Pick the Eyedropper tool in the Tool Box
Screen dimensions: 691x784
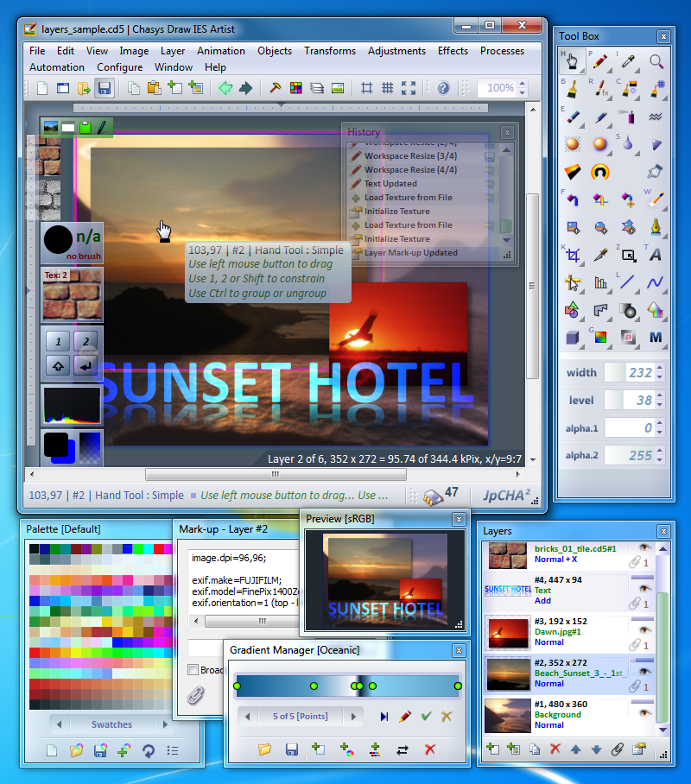tap(627, 61)
